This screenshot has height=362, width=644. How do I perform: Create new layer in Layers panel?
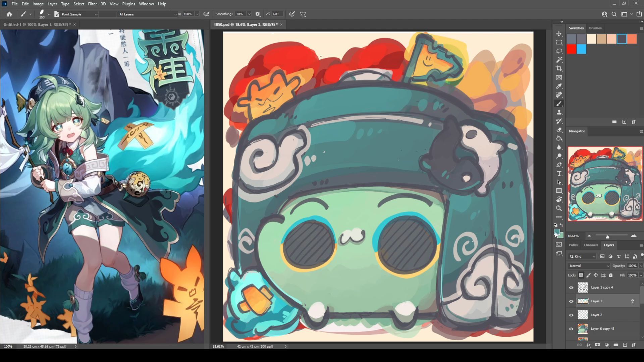tap(625, 345)
